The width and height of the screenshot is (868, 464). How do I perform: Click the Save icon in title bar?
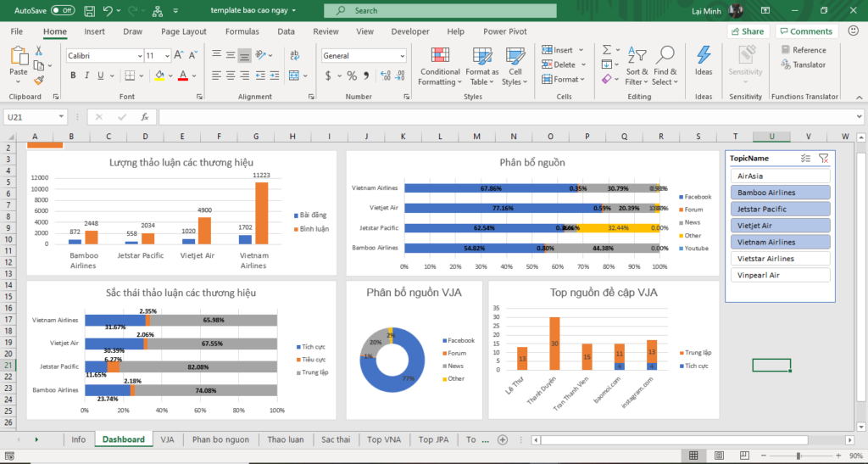(89, 10)
